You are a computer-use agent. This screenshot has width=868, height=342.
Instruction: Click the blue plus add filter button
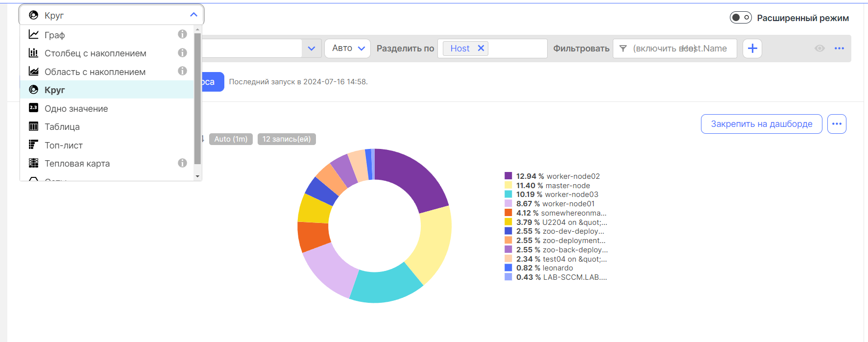click(752, 49)
